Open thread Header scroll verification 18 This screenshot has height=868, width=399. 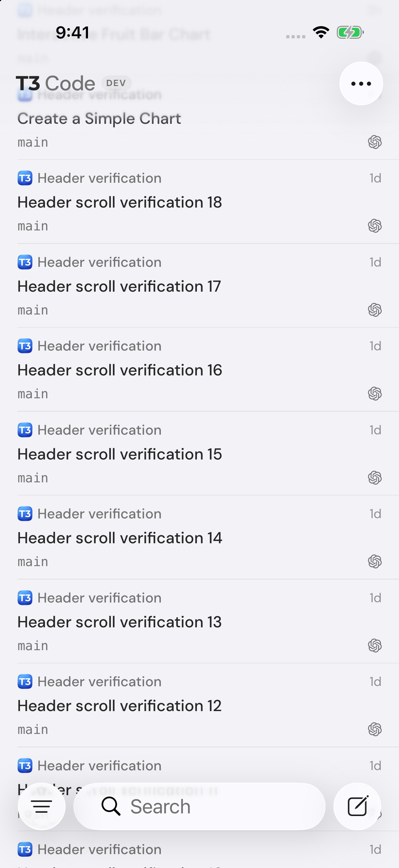[x=199, y=202]
